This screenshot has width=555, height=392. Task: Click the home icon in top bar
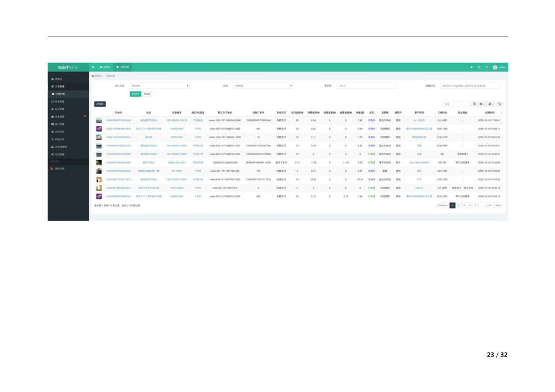pos(471,67)
